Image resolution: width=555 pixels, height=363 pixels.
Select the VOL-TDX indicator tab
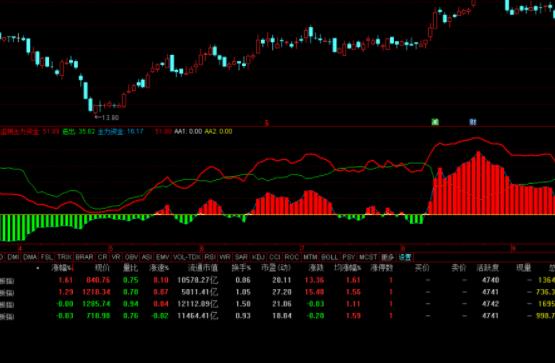click(187, 257)
